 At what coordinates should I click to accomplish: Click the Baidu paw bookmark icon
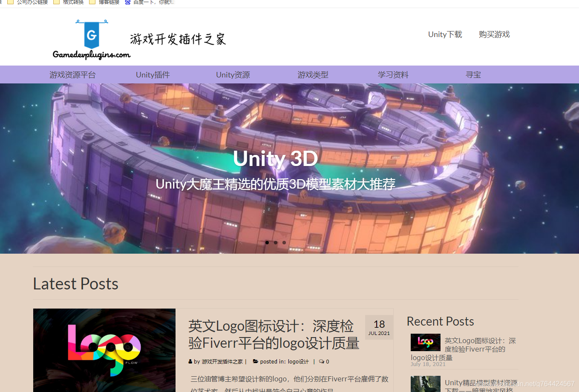(128, 2)
